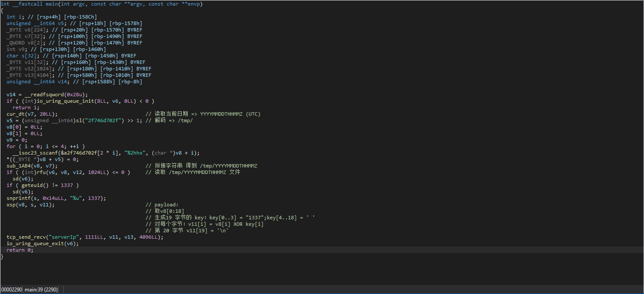This screenshot has width=644, height=294.
Task: Click the port value 1111LL argument
Action: [x=94, y=237]
